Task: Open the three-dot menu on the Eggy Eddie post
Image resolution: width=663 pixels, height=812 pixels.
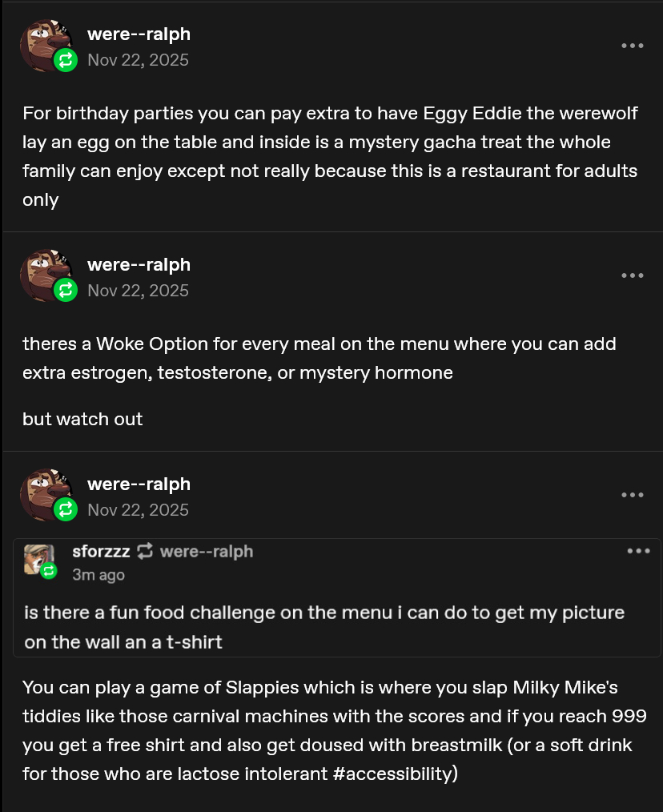Action: click(x=632, y=46)
